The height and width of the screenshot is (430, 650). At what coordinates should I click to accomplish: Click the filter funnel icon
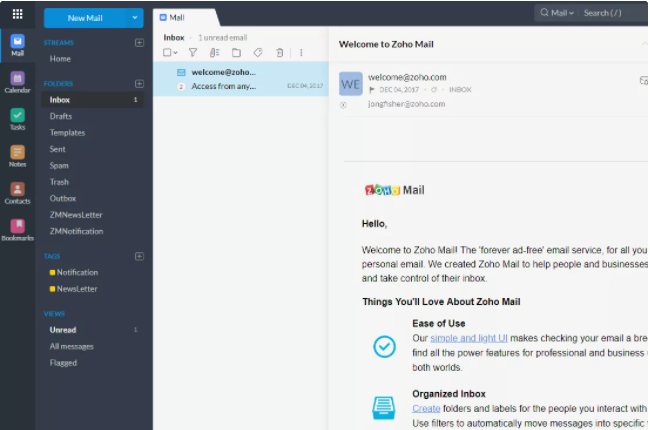193,52
